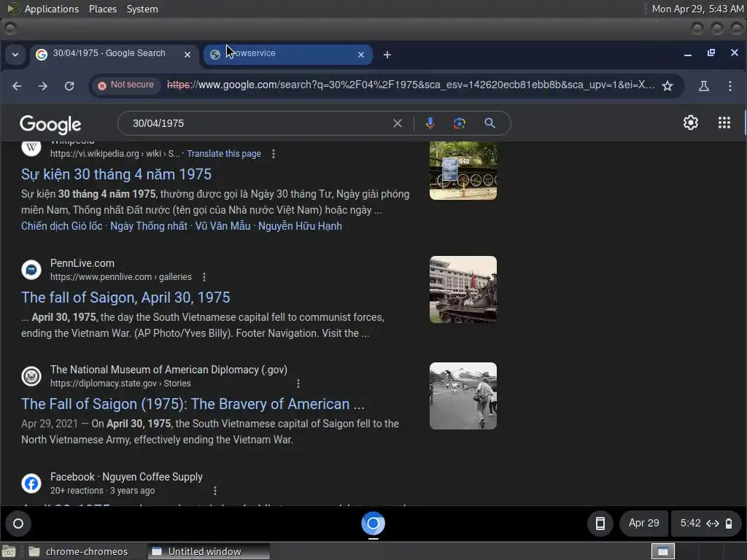The width and height of the screenshot is (747, 560).
Task: Close the 30/04/1975 Google Search tab
Action: (187, 55)
